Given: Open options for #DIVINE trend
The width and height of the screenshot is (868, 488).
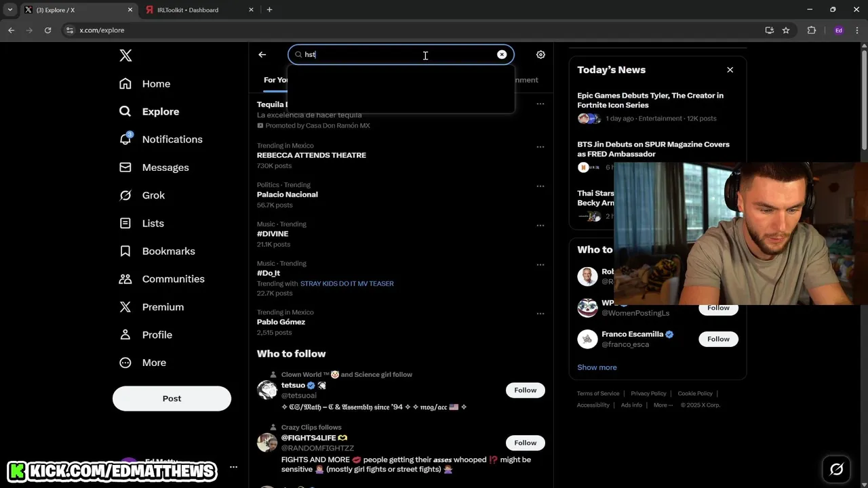Looking at the screenshot, I should [x=540, y=225].
